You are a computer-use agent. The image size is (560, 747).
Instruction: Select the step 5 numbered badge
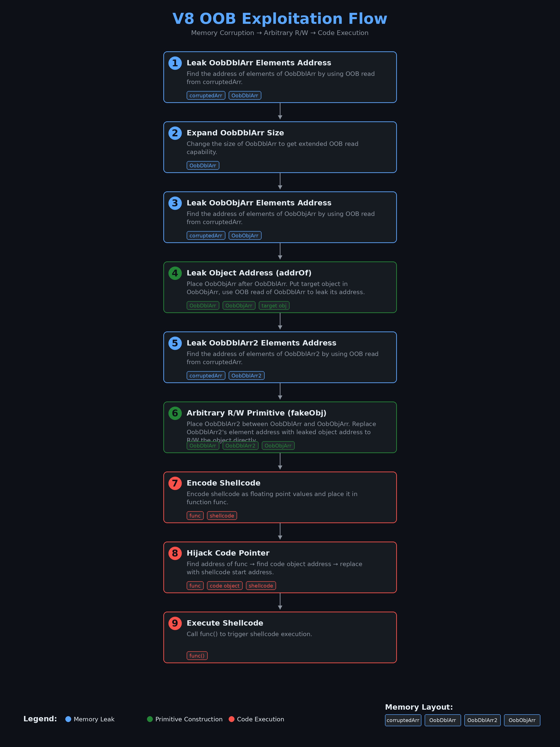coord(175,343)
